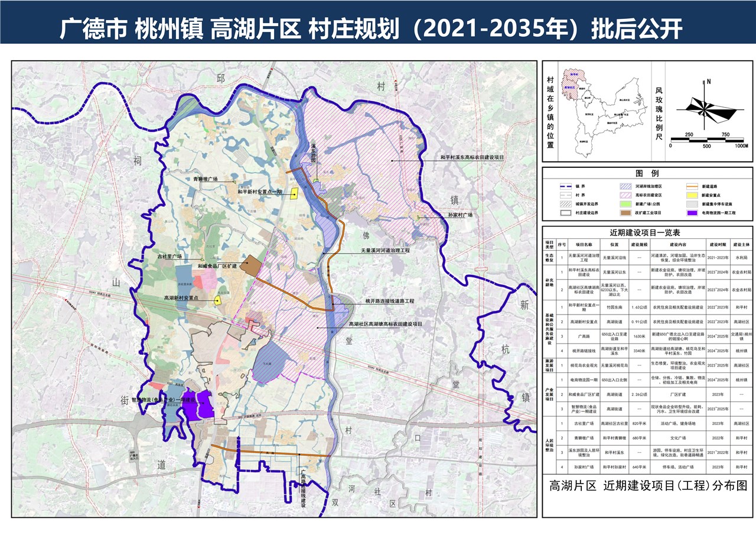Click the 水利局 cell in the table

741,258
